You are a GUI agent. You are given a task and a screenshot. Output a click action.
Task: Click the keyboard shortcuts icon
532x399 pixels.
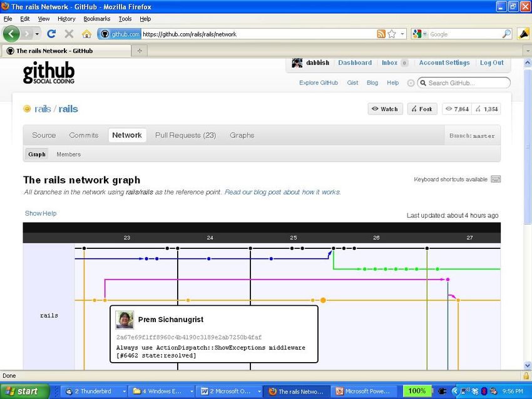point(496,179)
